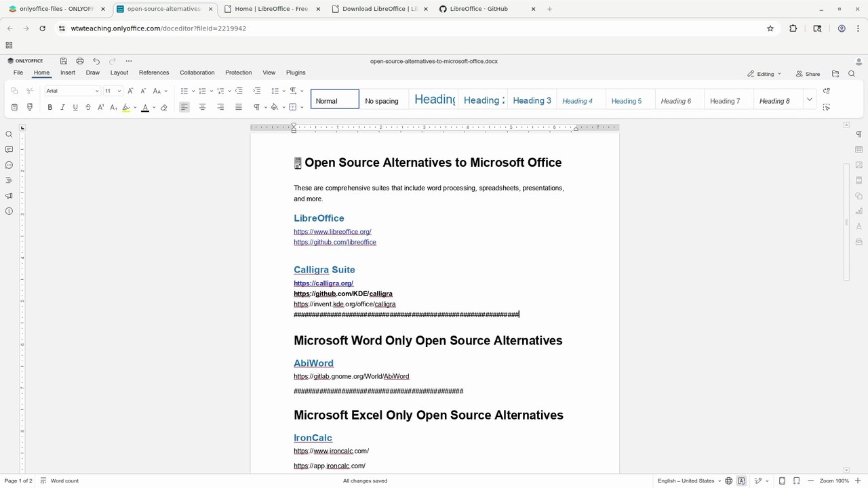
Task: Click the font color swatch
Action: click(x=144, y=107)
